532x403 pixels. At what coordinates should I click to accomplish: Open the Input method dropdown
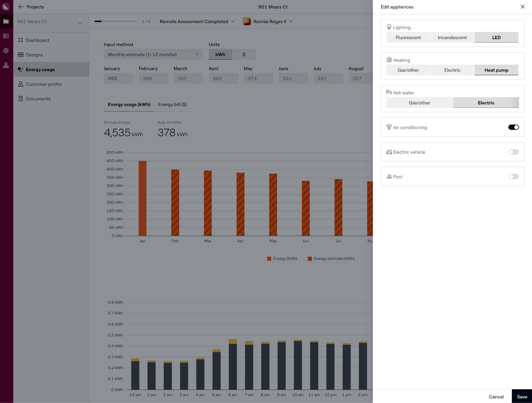coord(153,55)
